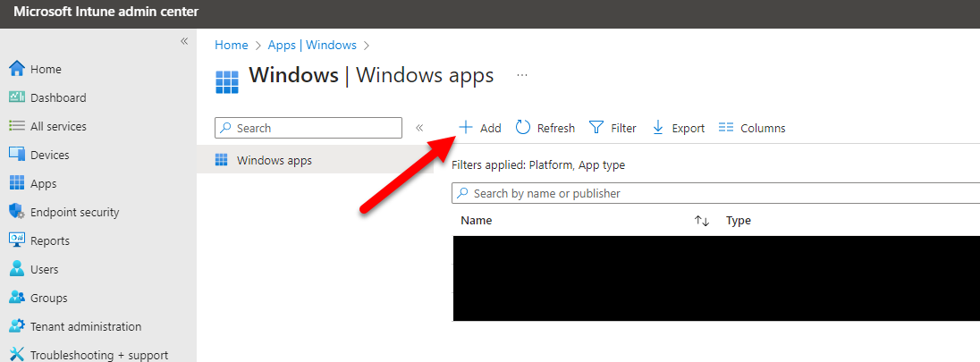
Task: Click the All services list icon
Action: pyautogui.click(x=17, y=126)
